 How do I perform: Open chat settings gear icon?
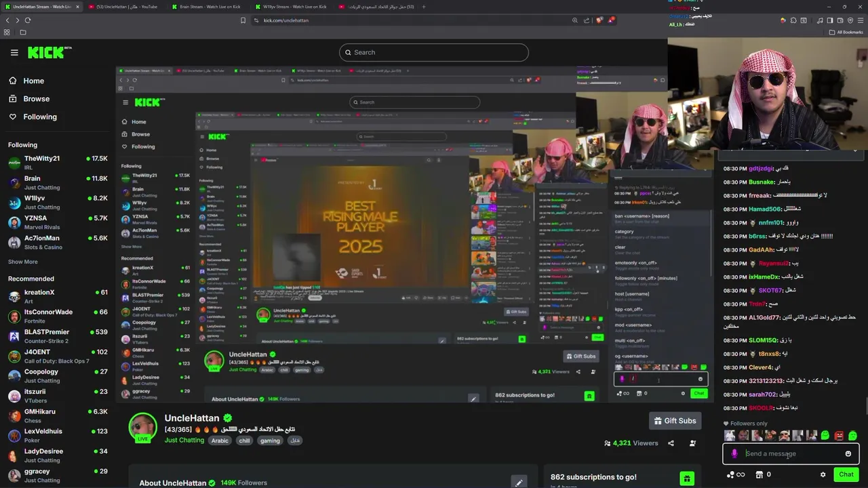point(823,474)
